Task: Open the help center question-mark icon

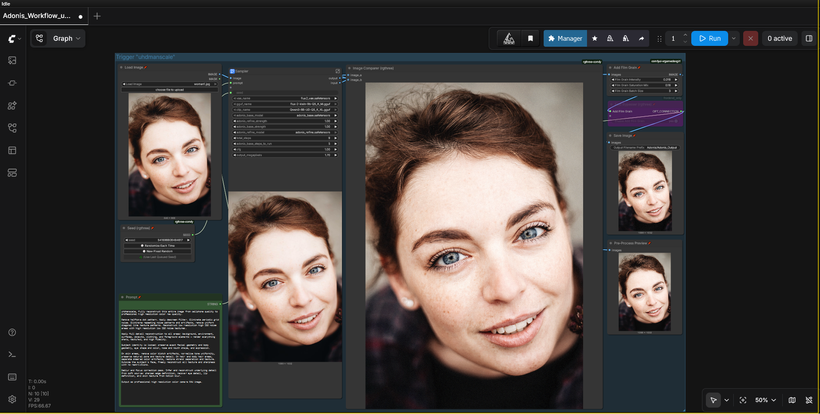Action: 12,332
